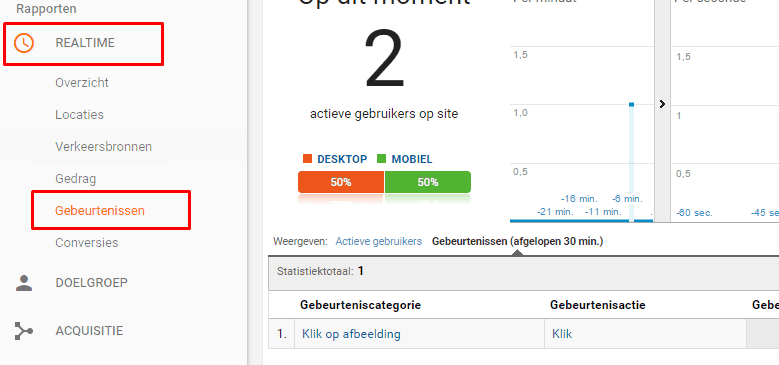This screenshot has width=779, height=365.
Task: Click the green MOBIEL legend square
Action: pos(382,159)
